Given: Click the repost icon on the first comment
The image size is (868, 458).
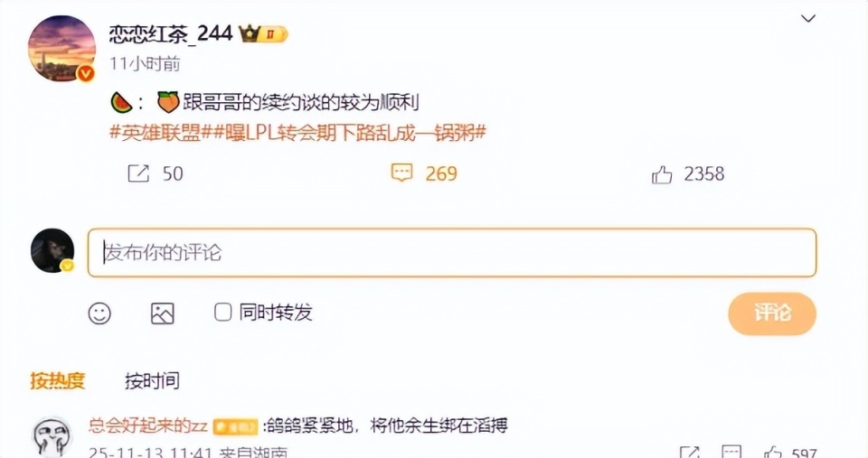Looking at the screenshot, I should click(690, 453).
